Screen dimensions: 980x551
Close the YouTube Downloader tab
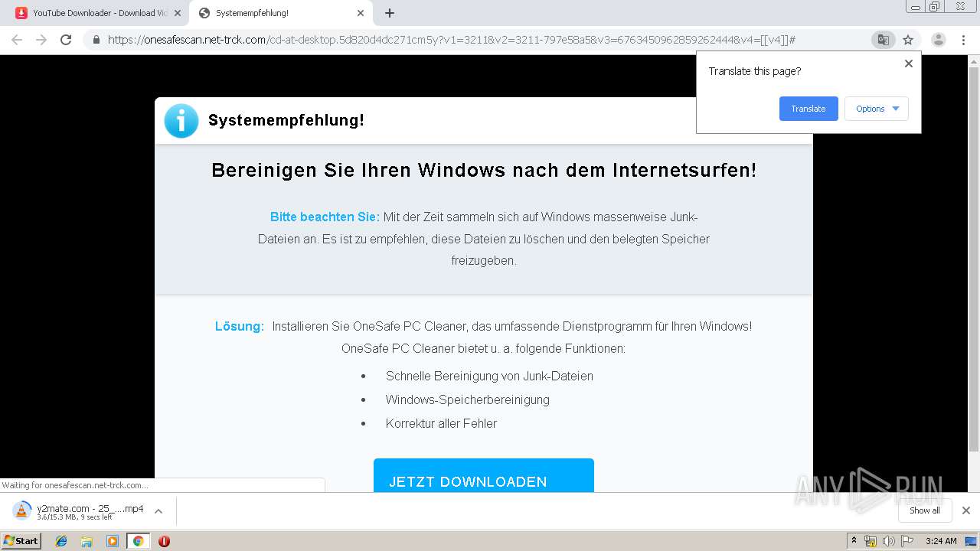click(x=178, y=13)
